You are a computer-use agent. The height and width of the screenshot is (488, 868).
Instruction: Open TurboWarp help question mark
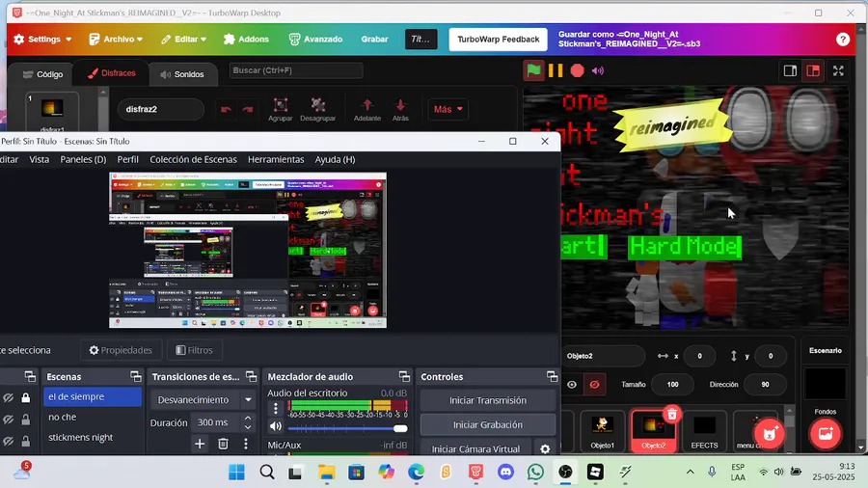point(843,40)
